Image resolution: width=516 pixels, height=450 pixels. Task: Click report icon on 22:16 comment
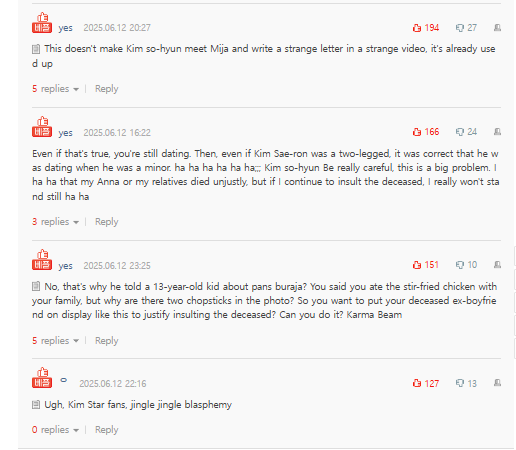(497, 383)
